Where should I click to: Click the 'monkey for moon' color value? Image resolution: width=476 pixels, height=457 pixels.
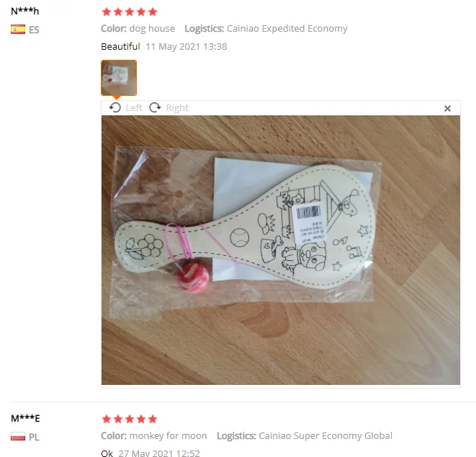coord(169,435)
